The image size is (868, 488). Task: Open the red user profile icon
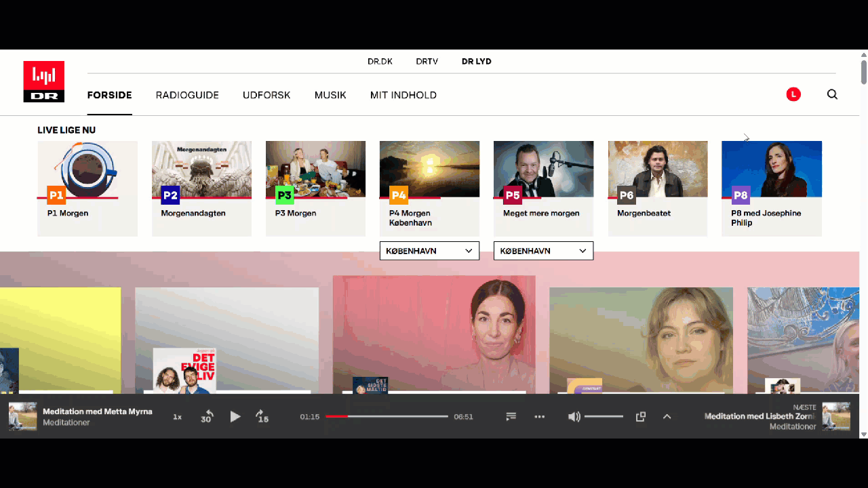[793, 95]
